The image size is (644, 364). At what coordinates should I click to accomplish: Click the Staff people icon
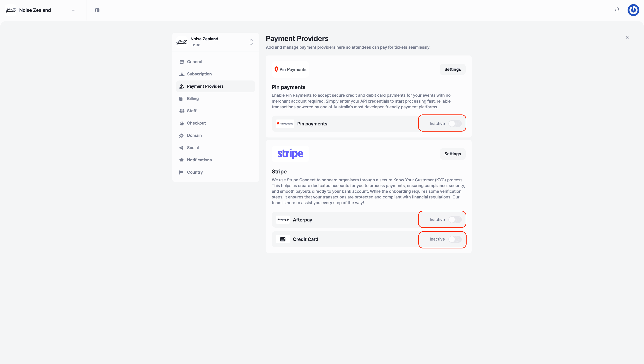182,111
